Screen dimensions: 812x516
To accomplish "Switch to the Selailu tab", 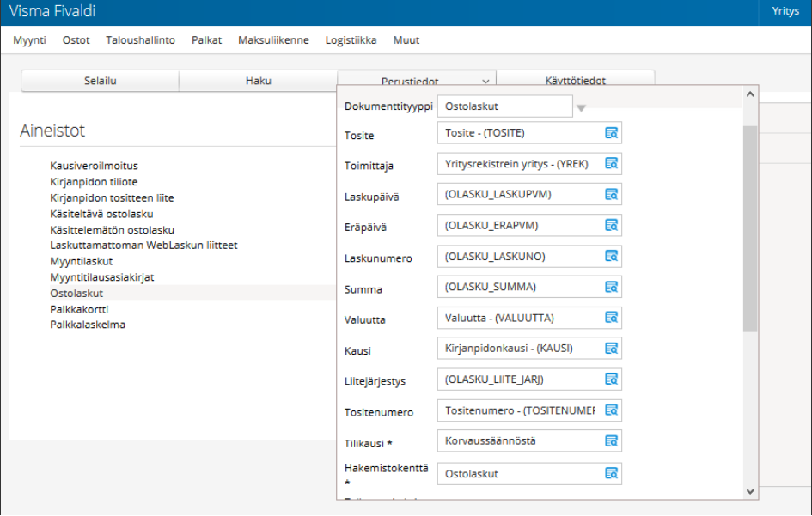I will click(x=100, y=81).
